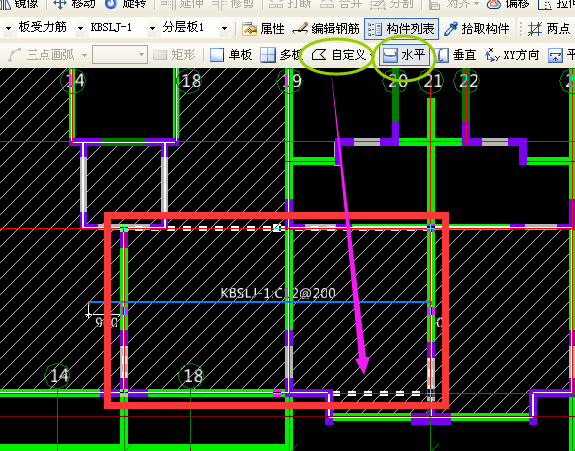This screenshot has height=451, width=575.
Task: Choose 自定义 custom range mode
Action: [338, 55]
